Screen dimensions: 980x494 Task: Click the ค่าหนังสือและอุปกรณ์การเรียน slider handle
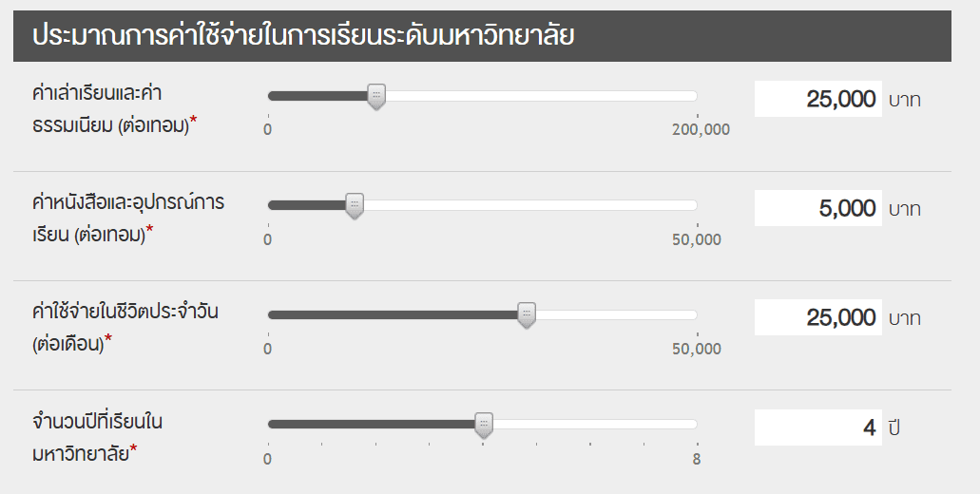point(355,205)
